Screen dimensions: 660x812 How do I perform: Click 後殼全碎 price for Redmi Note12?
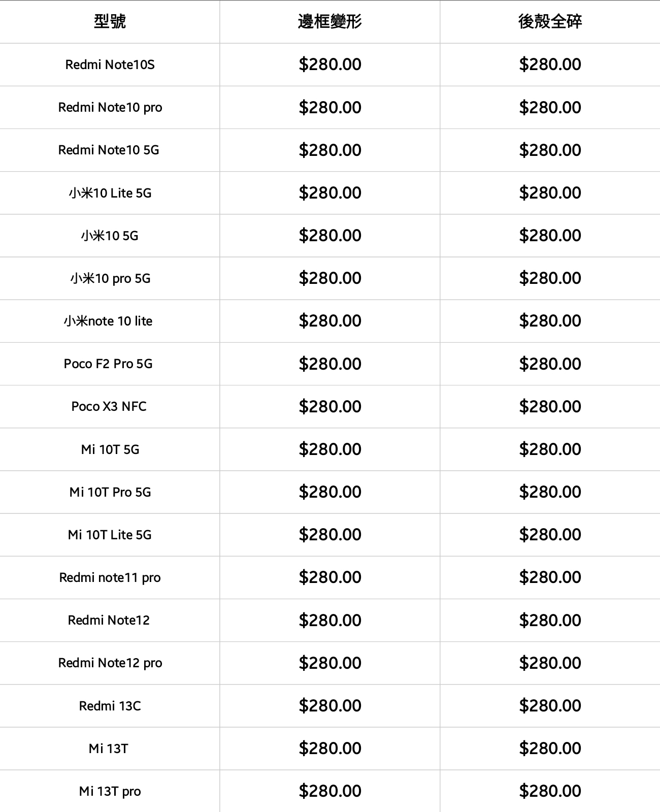tap(550, 620)
